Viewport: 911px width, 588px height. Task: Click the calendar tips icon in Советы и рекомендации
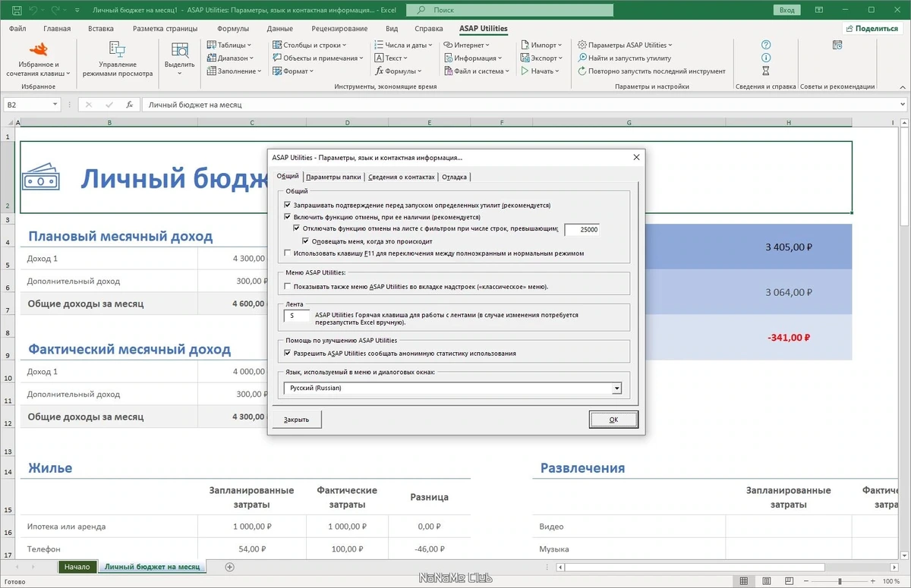pos(837,45)
